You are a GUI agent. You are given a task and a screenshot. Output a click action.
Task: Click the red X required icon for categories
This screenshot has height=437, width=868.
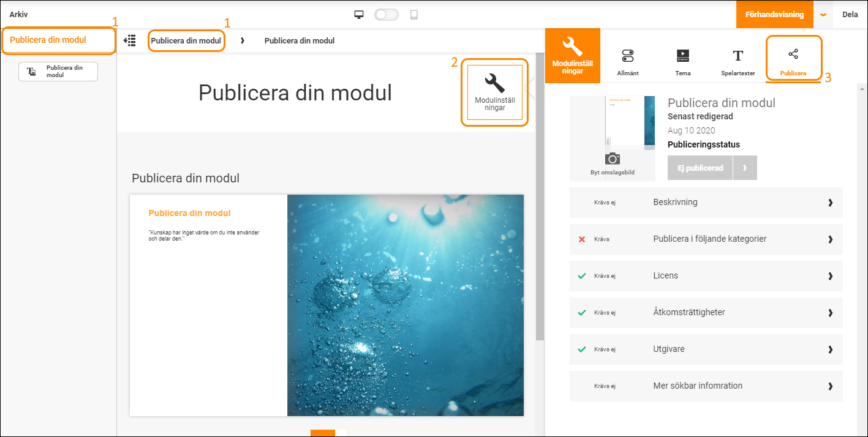tap(582, 239)
